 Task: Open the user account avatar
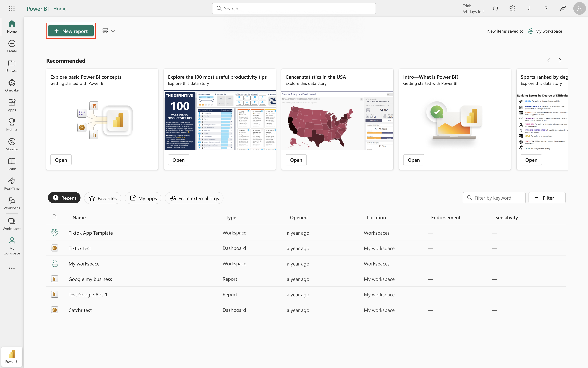tap(579, 9)
